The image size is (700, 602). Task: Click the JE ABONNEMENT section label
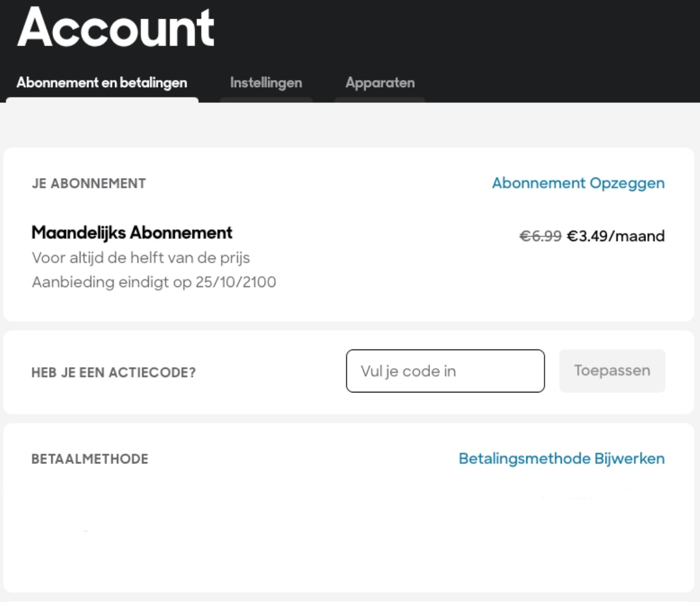[x=88, y=184]
